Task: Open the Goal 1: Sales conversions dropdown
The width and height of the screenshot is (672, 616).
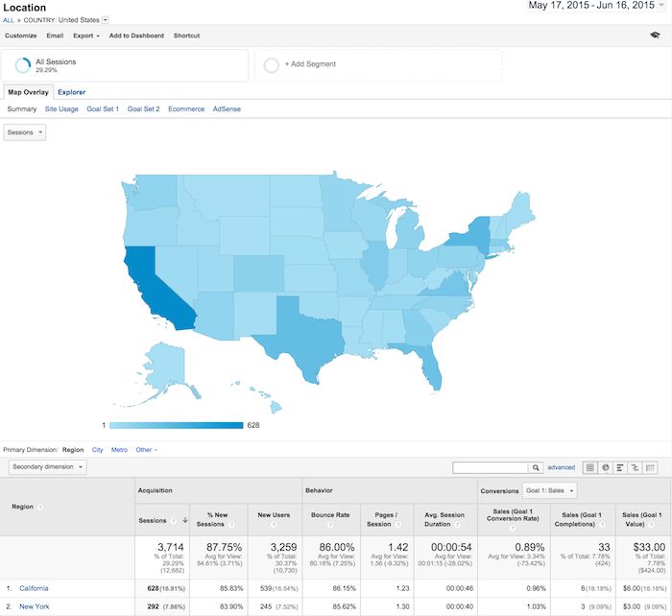Action: point(551,490)
